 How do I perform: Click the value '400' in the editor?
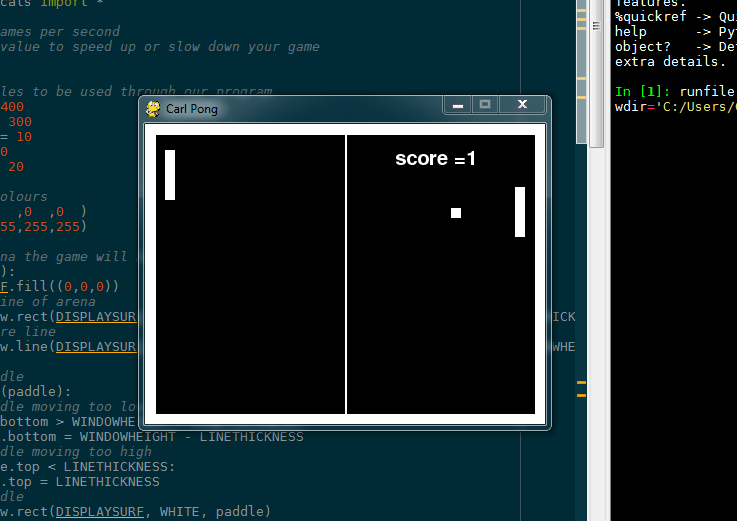pos(12,107)
